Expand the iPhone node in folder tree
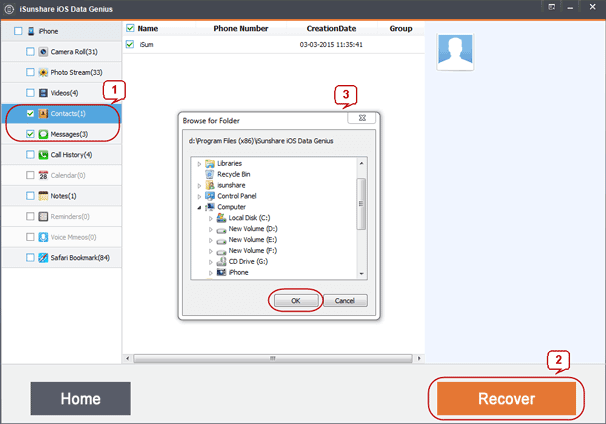Image resolution: width=606 pixels, height=424 pixels. point(211,273)
